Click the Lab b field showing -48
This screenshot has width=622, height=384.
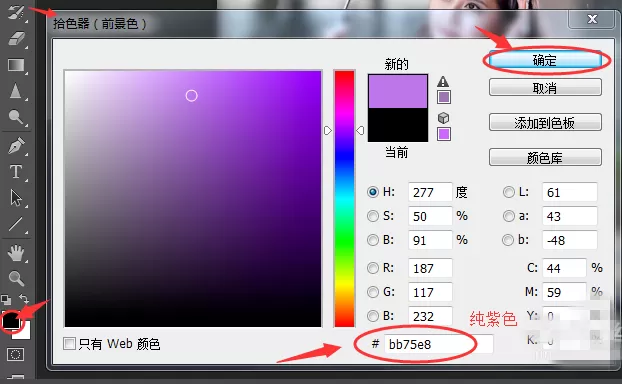click(x=570, y=240)
